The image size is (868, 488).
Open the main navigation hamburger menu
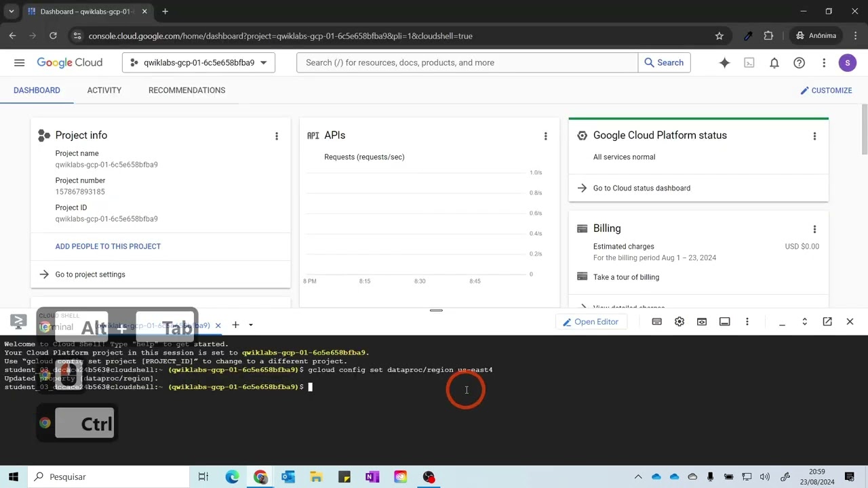19,62
